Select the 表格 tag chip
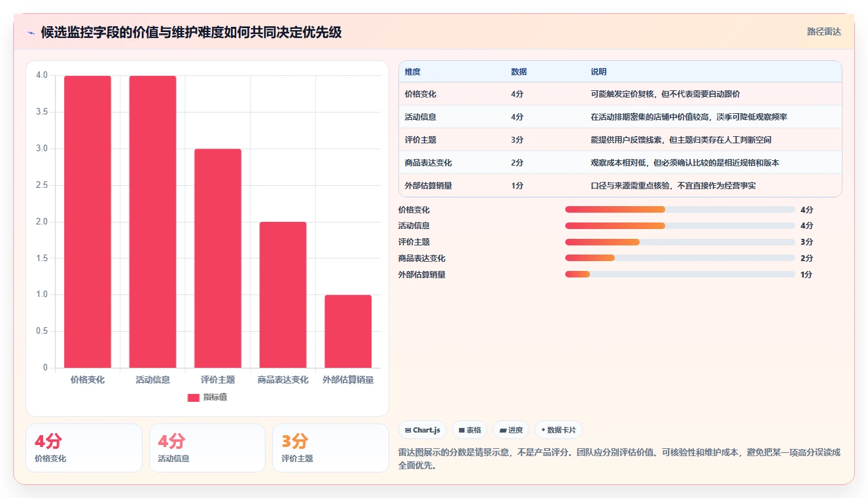Screen dimensions: 868x498 tap(470, 430)
